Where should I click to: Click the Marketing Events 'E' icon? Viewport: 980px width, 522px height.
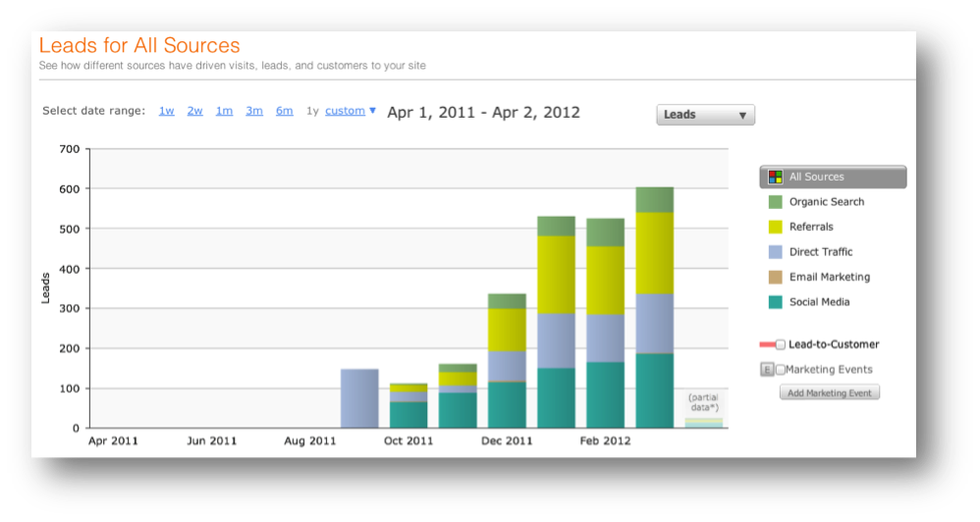click(x=767, y=370)
